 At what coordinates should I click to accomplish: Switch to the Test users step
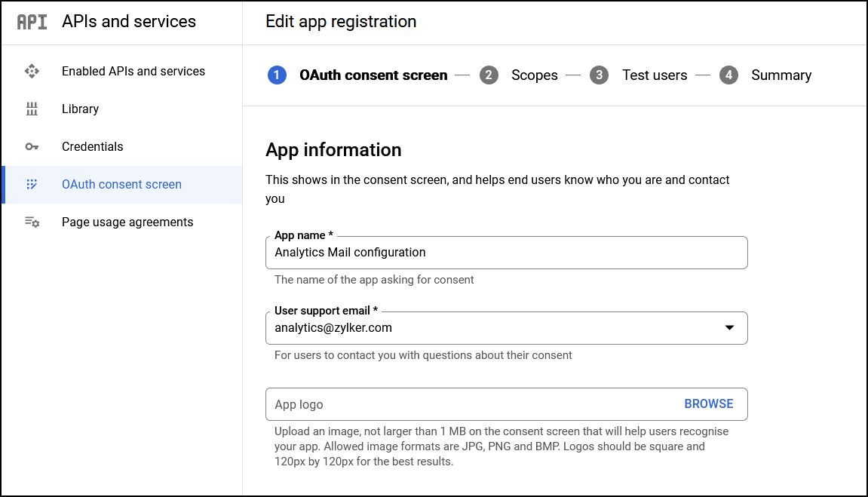pos(655,75)
